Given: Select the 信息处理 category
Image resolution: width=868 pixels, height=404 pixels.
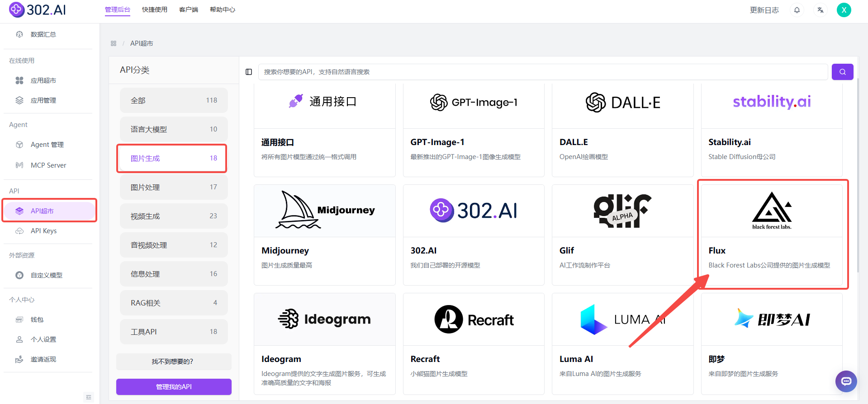Looking at the screenshot, I should click(174, 274).
